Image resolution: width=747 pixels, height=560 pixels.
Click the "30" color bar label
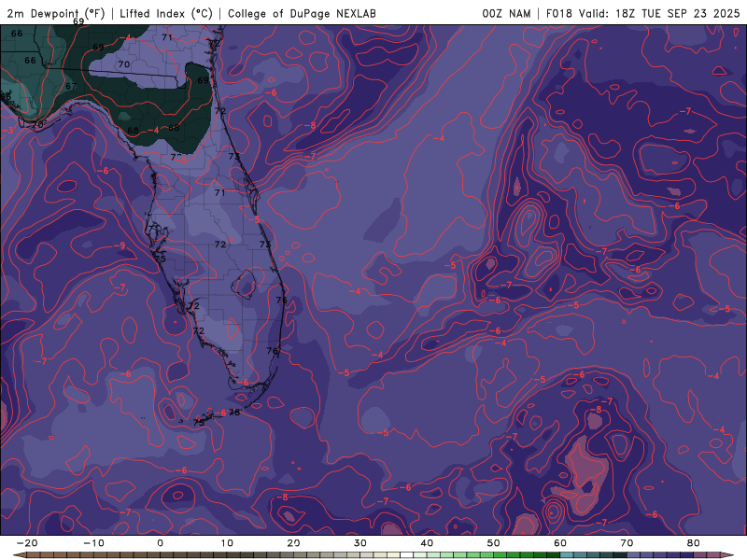pos(360,543)
